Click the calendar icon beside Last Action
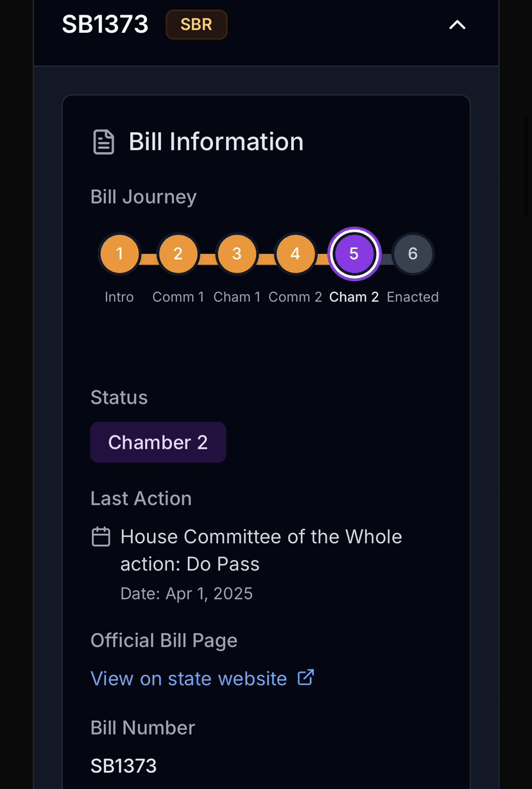 click(x=101, y=537)
